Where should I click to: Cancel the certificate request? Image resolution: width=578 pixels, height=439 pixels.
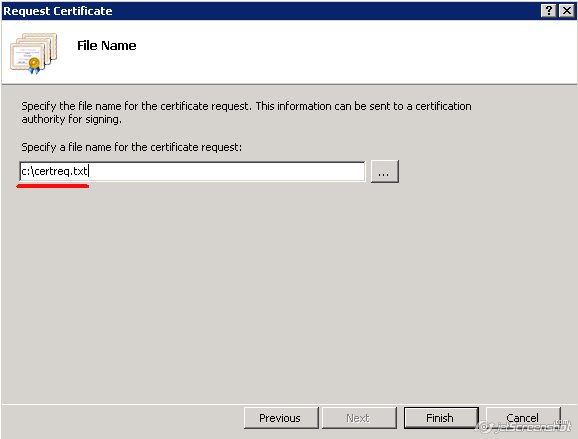(523, 418)
